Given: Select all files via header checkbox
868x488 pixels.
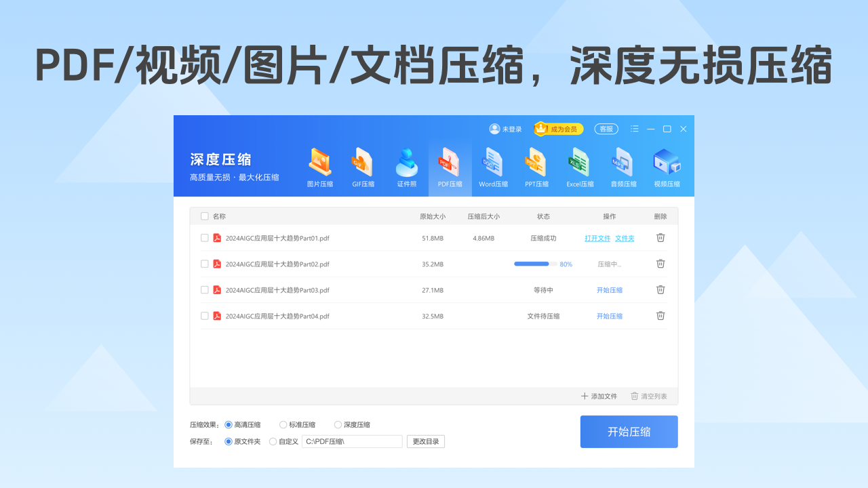Looking at the screenshot, I should (x=204, y=216).
